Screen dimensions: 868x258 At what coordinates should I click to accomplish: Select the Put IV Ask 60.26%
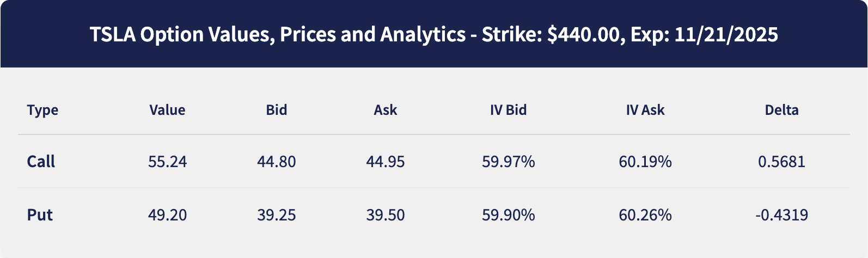click(645, 214)
